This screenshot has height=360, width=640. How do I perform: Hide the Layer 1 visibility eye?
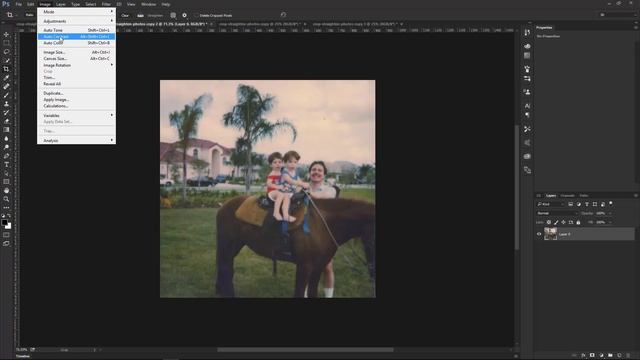539,234
